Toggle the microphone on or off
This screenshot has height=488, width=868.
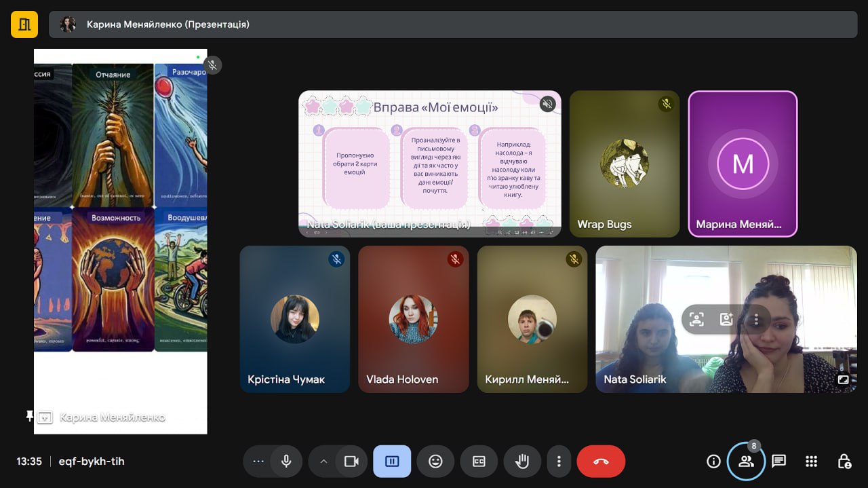tap(286, 462)
